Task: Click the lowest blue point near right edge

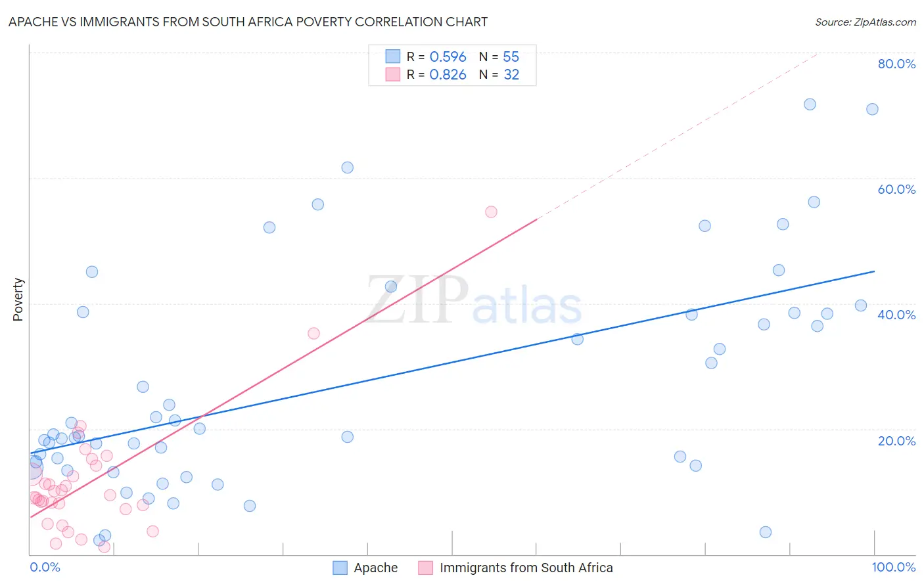Action: click(766, 532)
